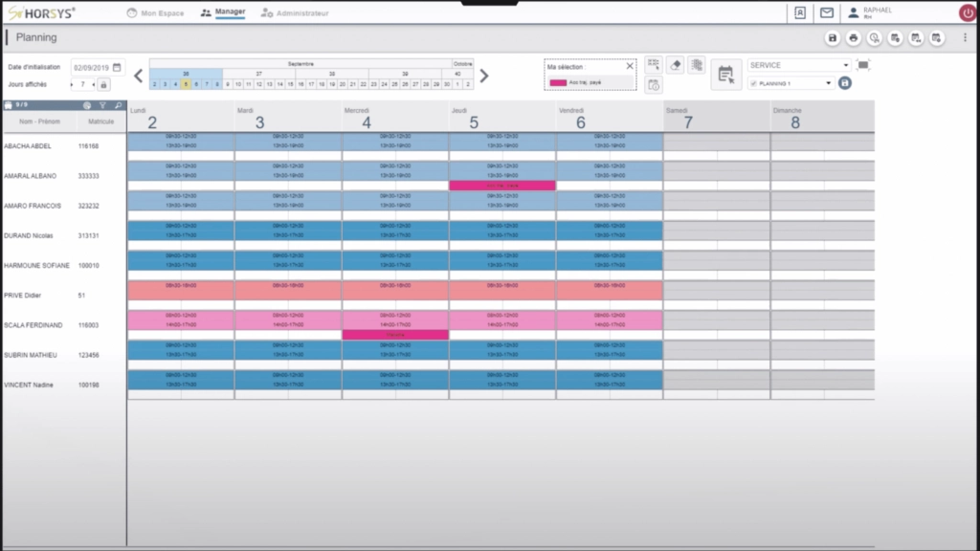
Task: Click the save icon in the Planning header
Action: (x=833, y=38)
